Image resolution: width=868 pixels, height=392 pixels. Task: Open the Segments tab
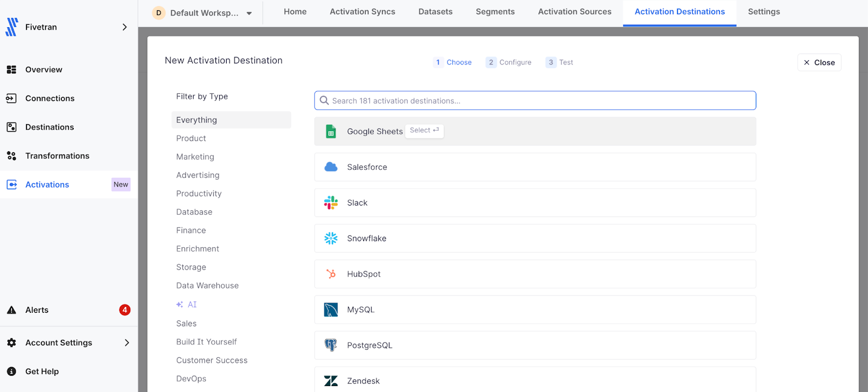coord(495,11)
